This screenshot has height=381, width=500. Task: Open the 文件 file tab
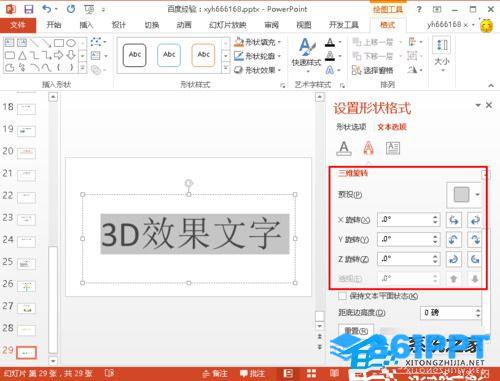[x=18, y=25]
